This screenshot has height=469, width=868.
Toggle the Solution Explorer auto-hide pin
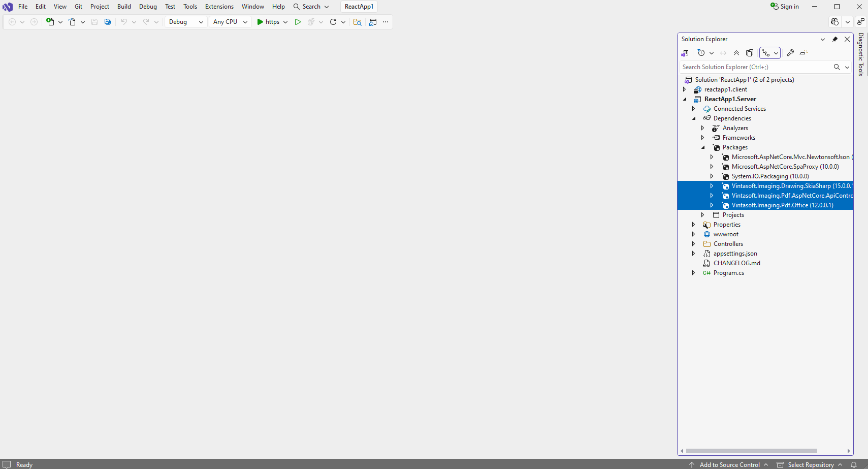(835, 39)
